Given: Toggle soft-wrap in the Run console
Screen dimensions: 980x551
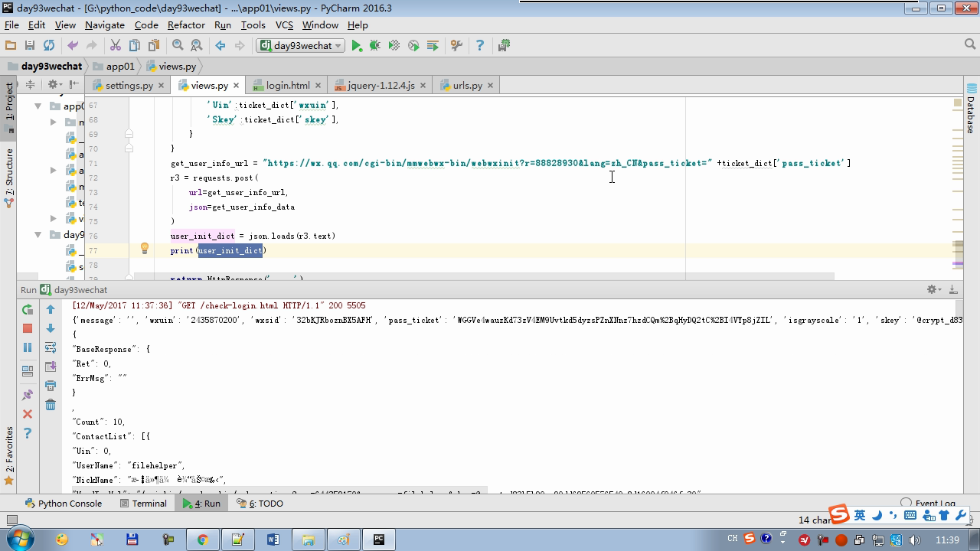Looking at the screenshot, I should point(51,347).
